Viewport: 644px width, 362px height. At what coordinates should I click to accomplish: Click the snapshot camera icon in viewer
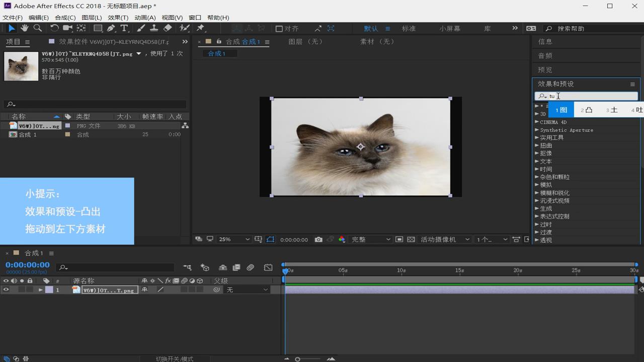click(x=318, y=239)
